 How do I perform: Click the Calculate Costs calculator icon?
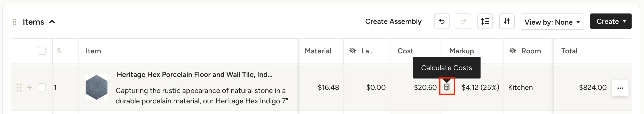(447, 87)
